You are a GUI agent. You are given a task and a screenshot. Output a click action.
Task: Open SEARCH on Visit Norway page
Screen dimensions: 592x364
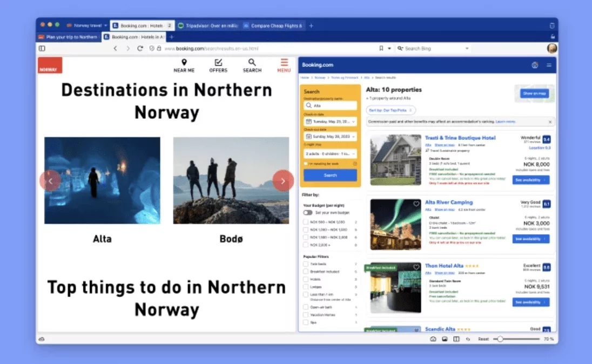[x=252, y=66]
